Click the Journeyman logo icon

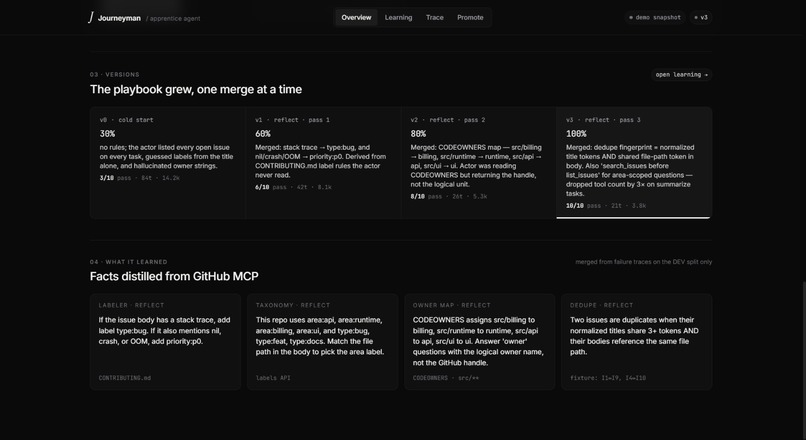coord(91,17)
